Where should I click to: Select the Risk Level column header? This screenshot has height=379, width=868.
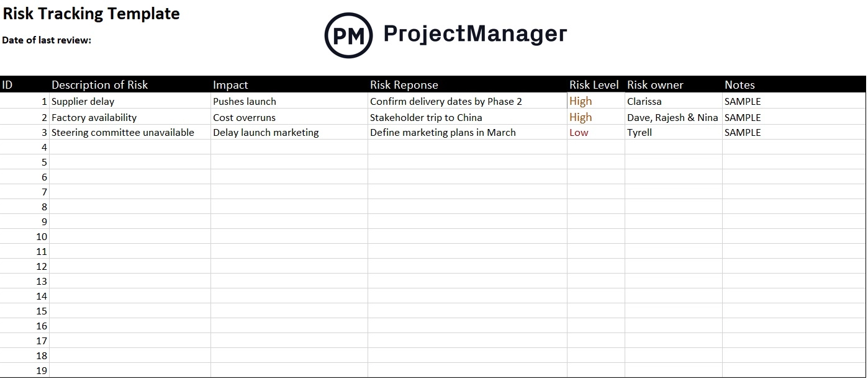(594, 85)
